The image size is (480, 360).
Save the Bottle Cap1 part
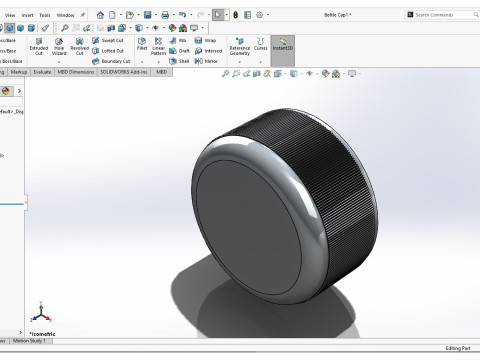[x=148, y=15]
